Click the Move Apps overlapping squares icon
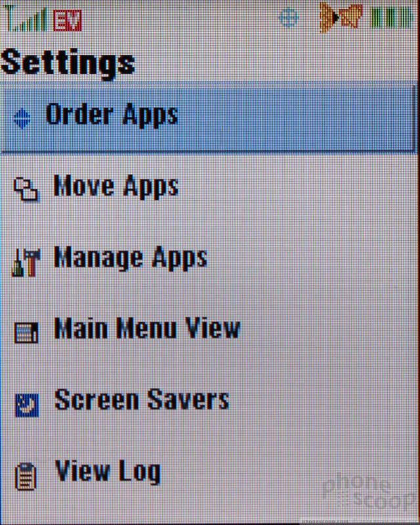This screenshot has width=420, height=525. click(26, 190)
